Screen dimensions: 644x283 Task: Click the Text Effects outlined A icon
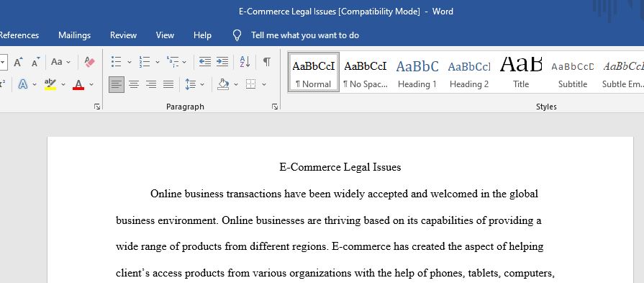[23, 84]
